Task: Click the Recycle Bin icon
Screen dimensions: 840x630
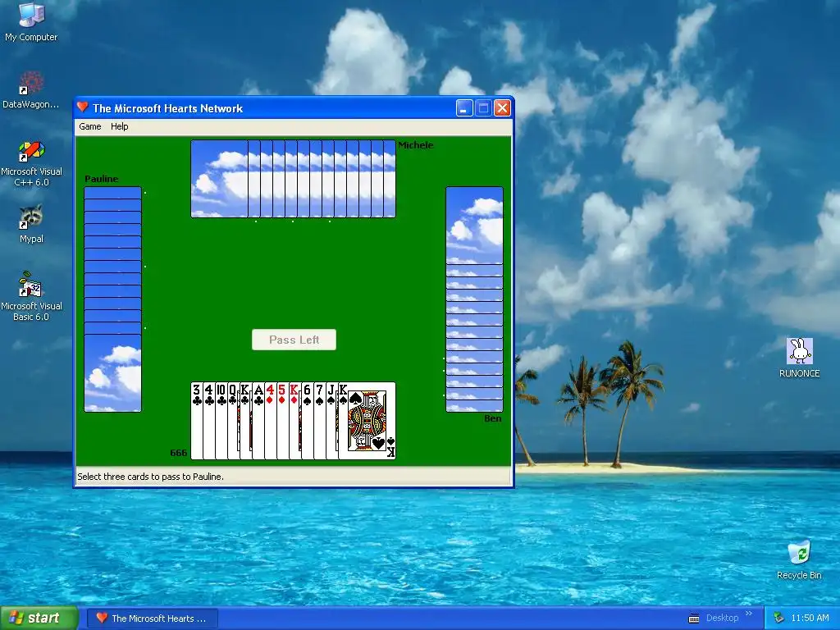Action: [x=799, y=559]
